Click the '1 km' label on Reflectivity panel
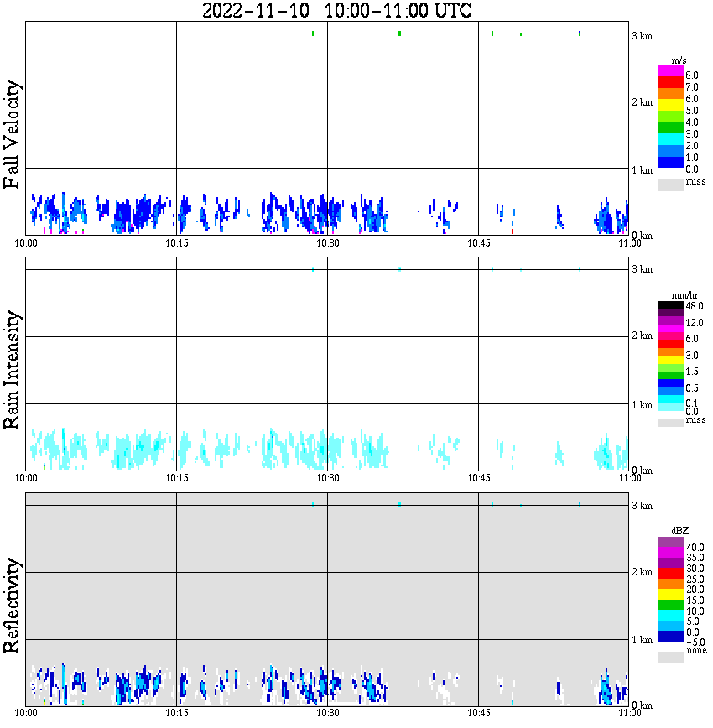Viewport: 713px width, 728px height. [643, 640]
